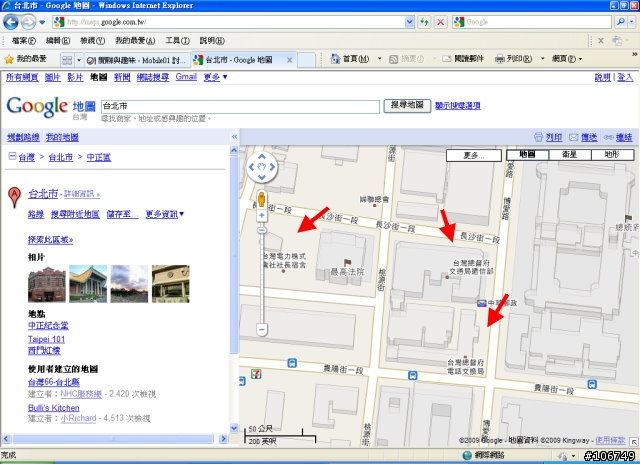Click the 最高法院 flag icon on map
Screen dimensions: 640x464
tap(347, 262)
